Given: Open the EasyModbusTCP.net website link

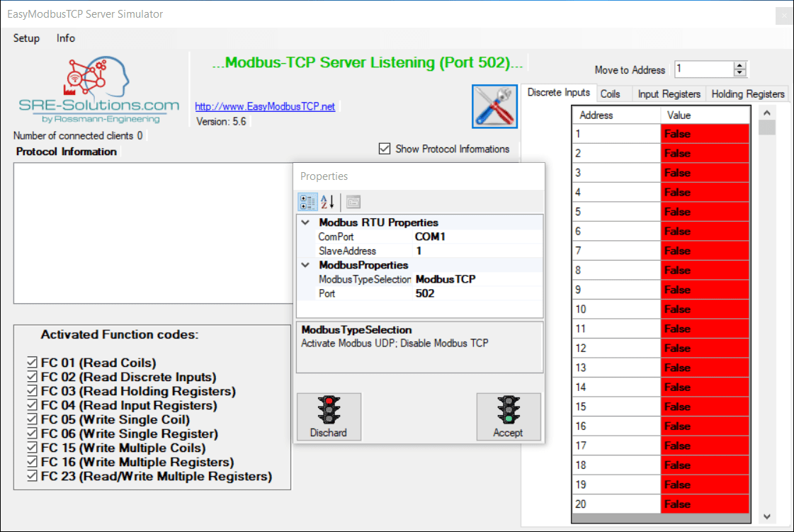Looking at the screenshot, I should [x=264, y=106].
